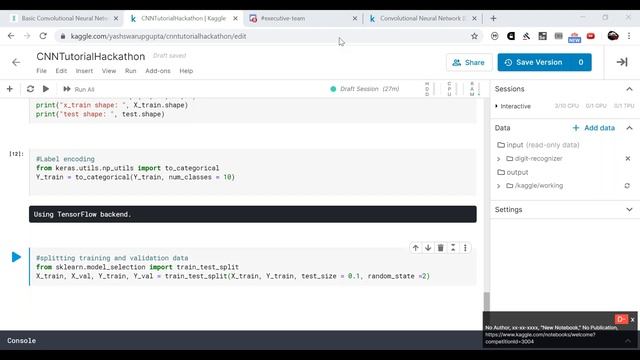
Task: Bookmark this page with the star icon
Action: 474,36
